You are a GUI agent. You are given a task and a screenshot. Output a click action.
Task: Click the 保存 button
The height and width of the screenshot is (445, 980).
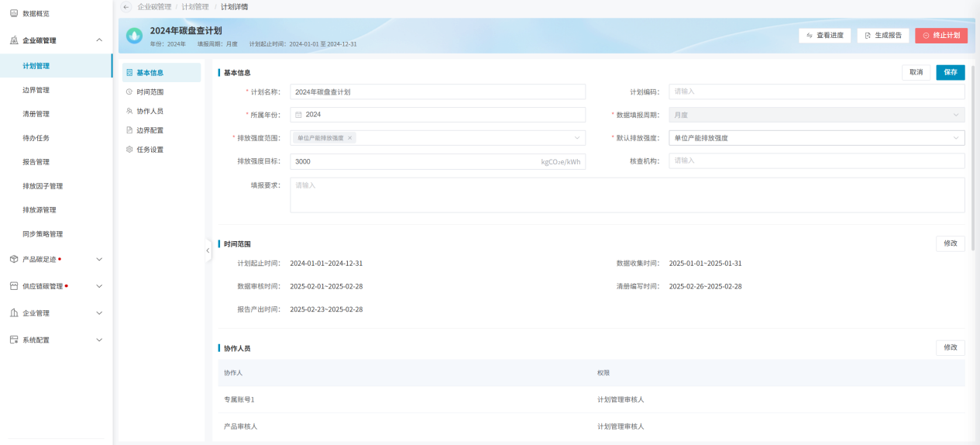950,72
